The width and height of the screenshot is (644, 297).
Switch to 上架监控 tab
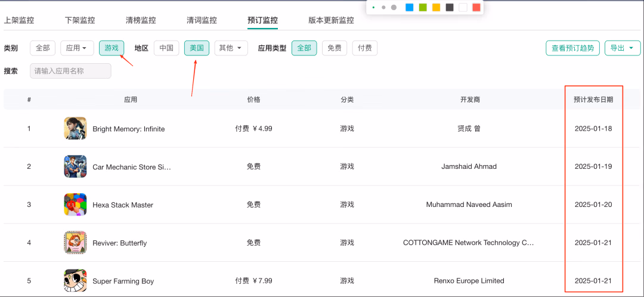[x=19, y=20]
